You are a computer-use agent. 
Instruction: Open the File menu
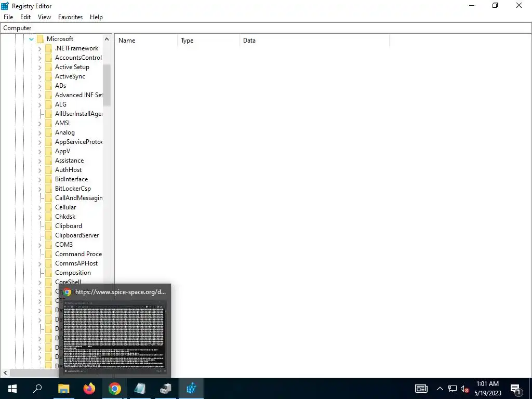(8, 17)
